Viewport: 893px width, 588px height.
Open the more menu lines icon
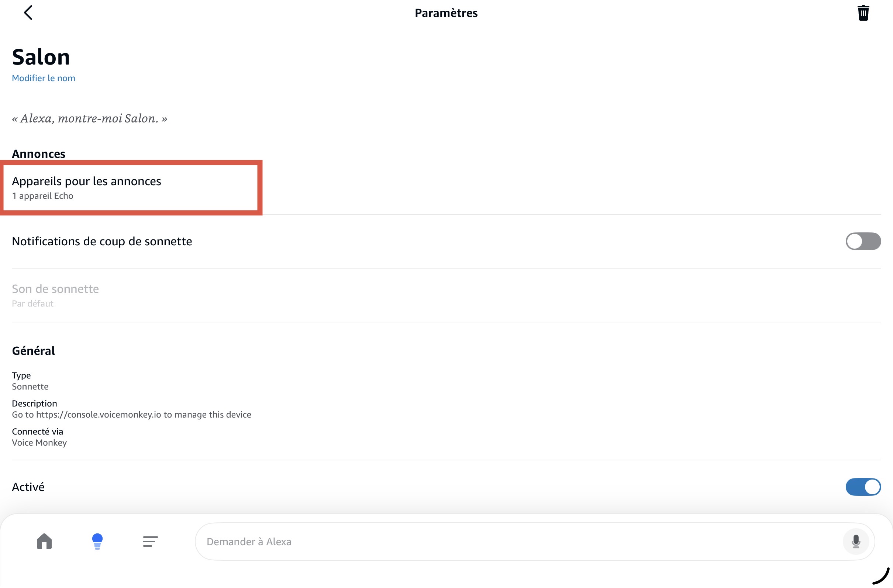pyautogui.click(x=150, y=541)
